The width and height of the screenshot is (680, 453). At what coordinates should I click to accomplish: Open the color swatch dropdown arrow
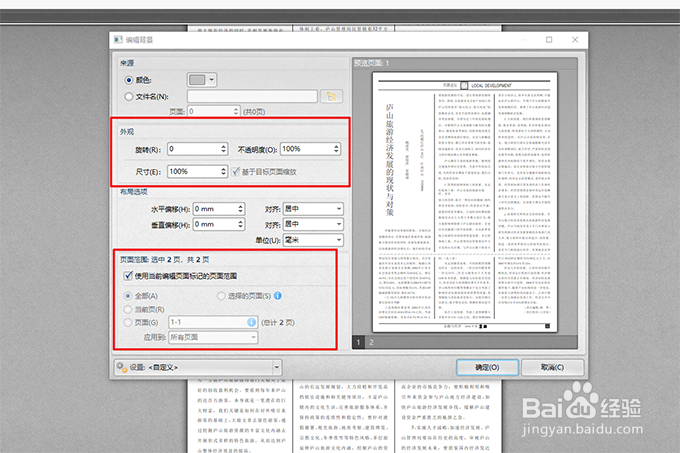[x=212, y=80]
